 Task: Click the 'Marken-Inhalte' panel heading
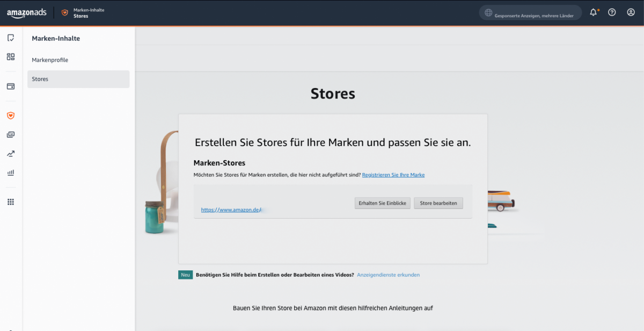[x=56, y=39]
